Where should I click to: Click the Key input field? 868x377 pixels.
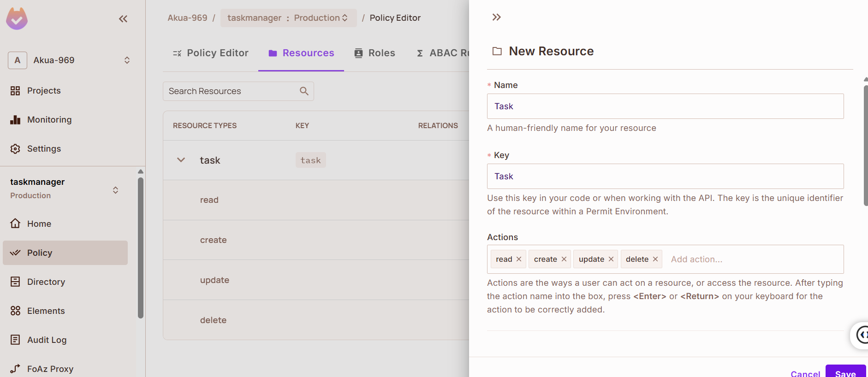pyautogui.click(x=666, y=177)
